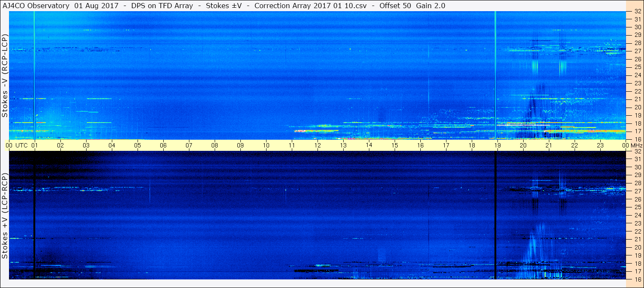Image resolution: width=644 pixels, height=288 pixels.
Task: Click cyan vertical line near 19 UTC, upper spectrogram
Action: (495, 75)
